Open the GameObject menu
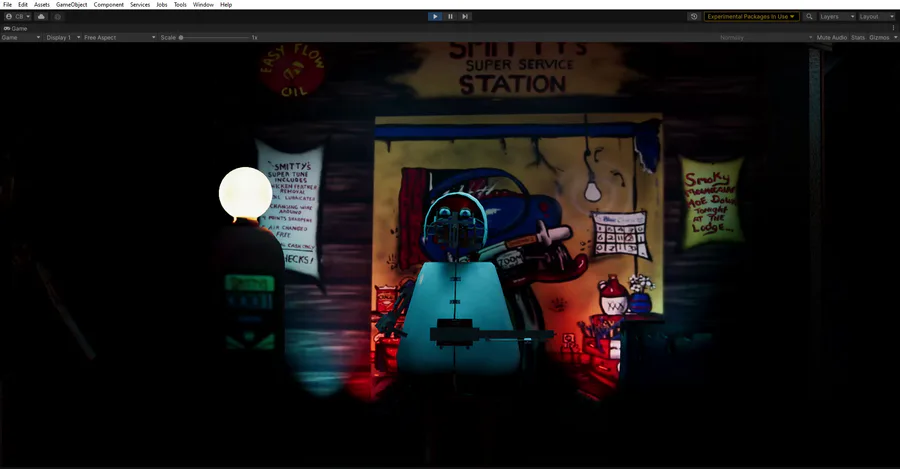The image size is (900, 469). pos(72,5)
